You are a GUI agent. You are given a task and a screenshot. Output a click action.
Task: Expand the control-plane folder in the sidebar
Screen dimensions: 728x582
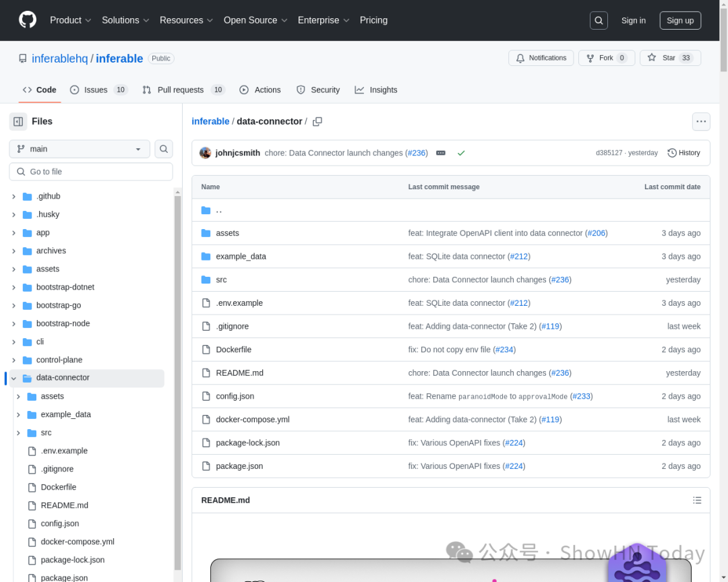13,360
